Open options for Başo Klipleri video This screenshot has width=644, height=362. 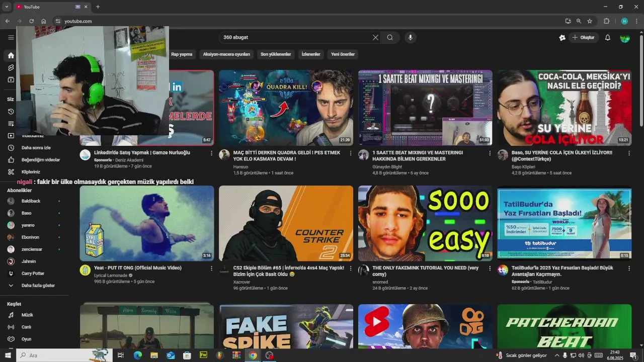pos(629,153)
